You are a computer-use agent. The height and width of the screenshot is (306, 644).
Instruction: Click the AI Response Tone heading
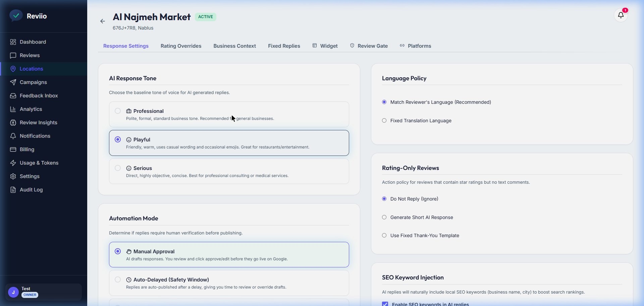tap(132, 78)
